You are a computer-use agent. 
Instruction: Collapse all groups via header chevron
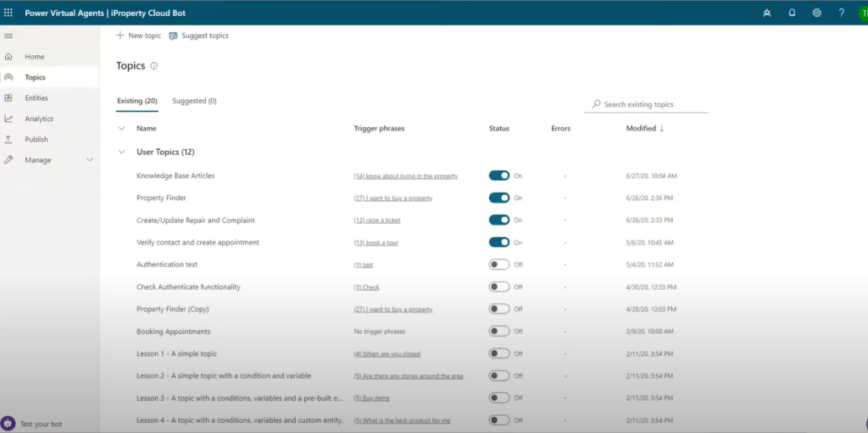(122, 128)
